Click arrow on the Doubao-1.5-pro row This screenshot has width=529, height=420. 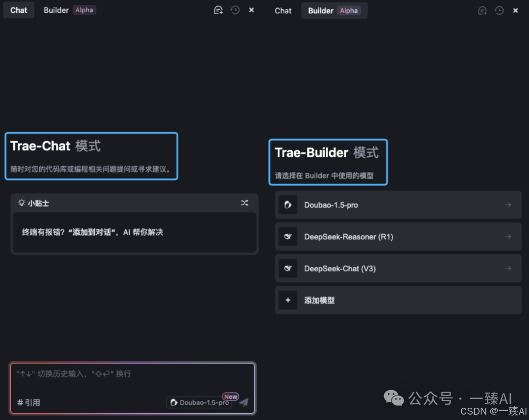click(x=508, y=205)
